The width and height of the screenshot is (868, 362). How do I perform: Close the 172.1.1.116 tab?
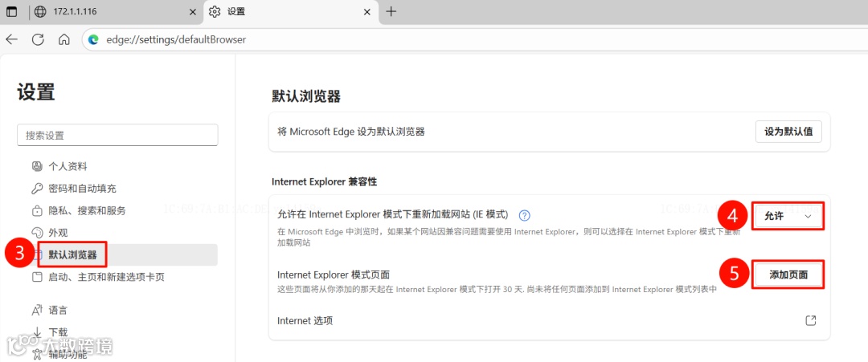pos(193,11)
